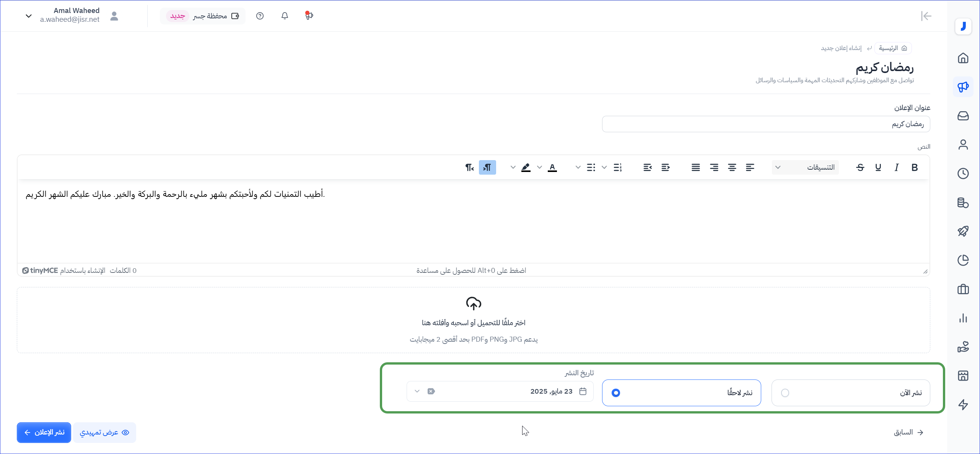Click the نشر الإعلان publish button
980x454 pixels.
point(44,432)
